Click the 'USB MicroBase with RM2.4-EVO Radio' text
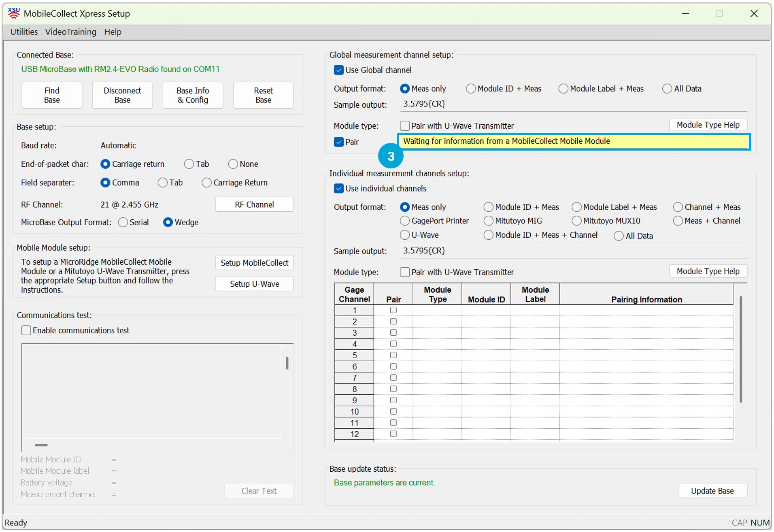The height and width of the screenshot is (532, 774). click(x=120, y=69)
